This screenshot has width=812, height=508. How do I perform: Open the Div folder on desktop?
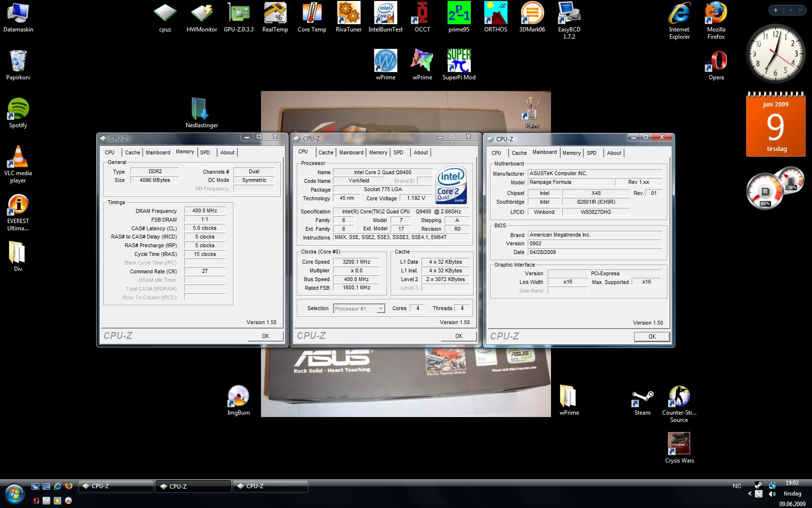coord(18,257)
